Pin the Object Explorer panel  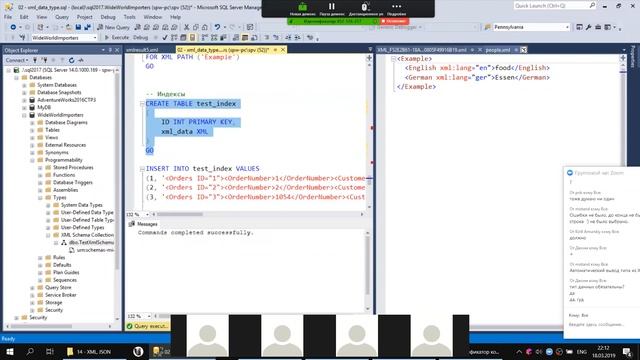click(110, 50)
